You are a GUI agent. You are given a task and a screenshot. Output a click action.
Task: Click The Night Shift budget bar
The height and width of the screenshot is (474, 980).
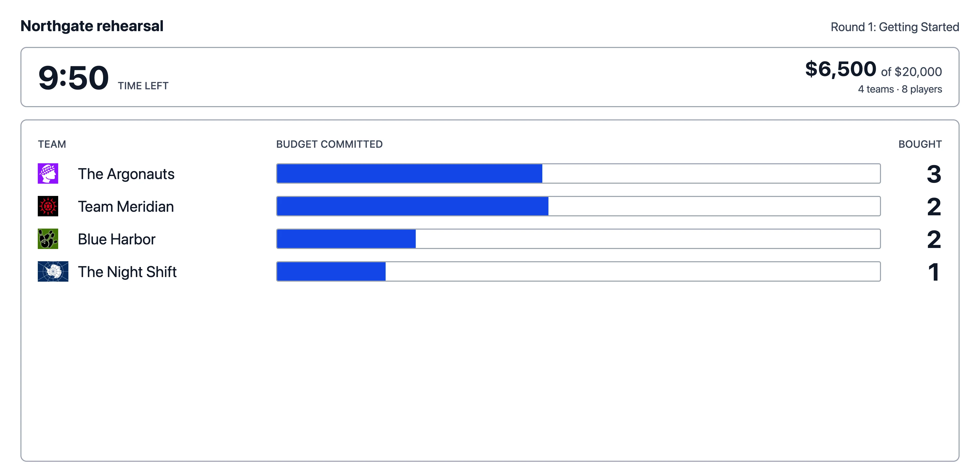(578, 271)
